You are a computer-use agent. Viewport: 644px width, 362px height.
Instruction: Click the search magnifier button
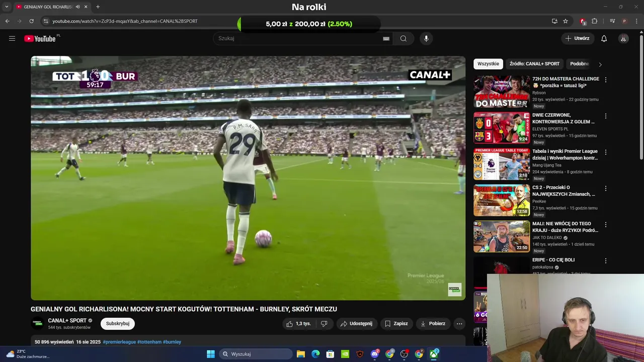tap(404, 38)
